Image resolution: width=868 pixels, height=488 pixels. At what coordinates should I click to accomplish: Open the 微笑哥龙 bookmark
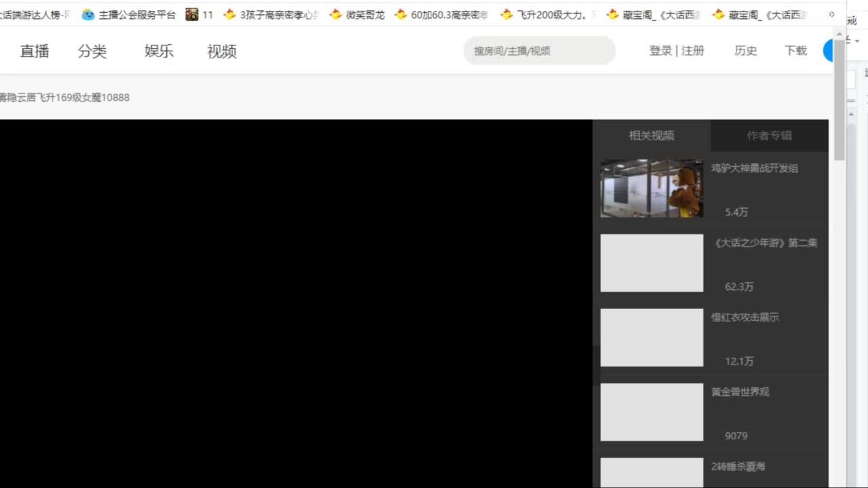click(357, 14)
